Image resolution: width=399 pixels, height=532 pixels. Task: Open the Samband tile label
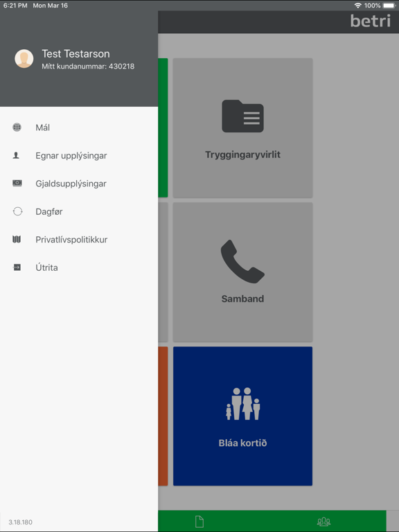pos(242,299)
